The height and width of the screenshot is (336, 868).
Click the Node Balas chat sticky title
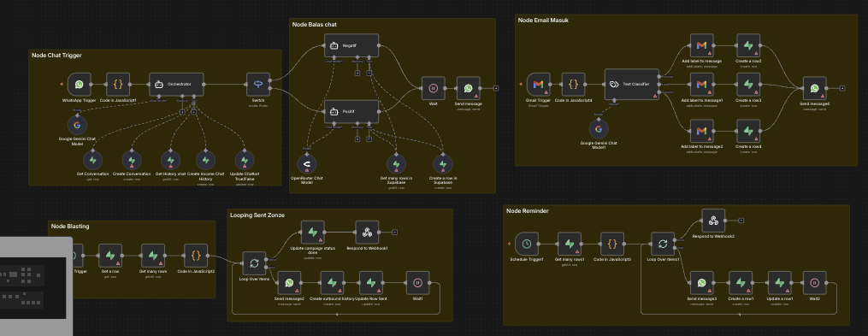(315, 24)
